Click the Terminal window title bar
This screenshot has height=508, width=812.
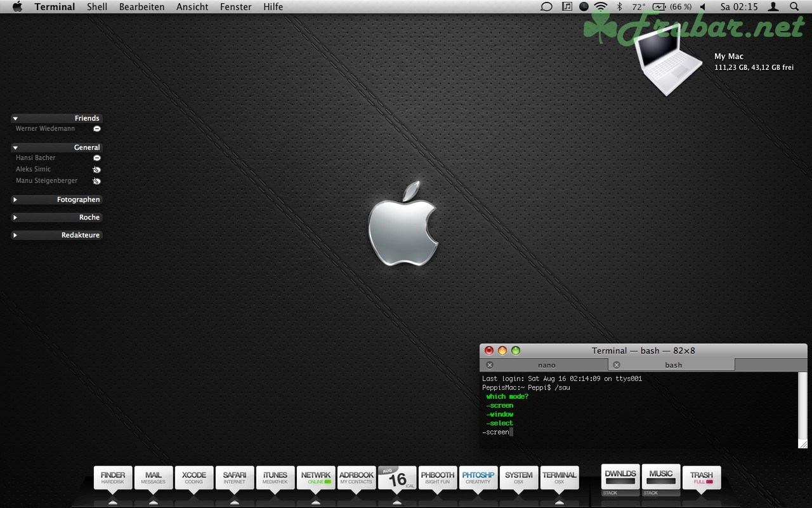click(x=643, y=351)
